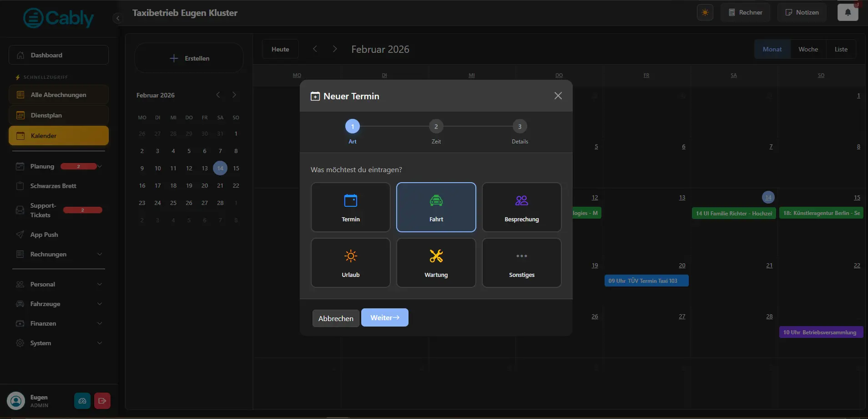
Task: Pick the Besprechung people option
Action: pos(521,207)
